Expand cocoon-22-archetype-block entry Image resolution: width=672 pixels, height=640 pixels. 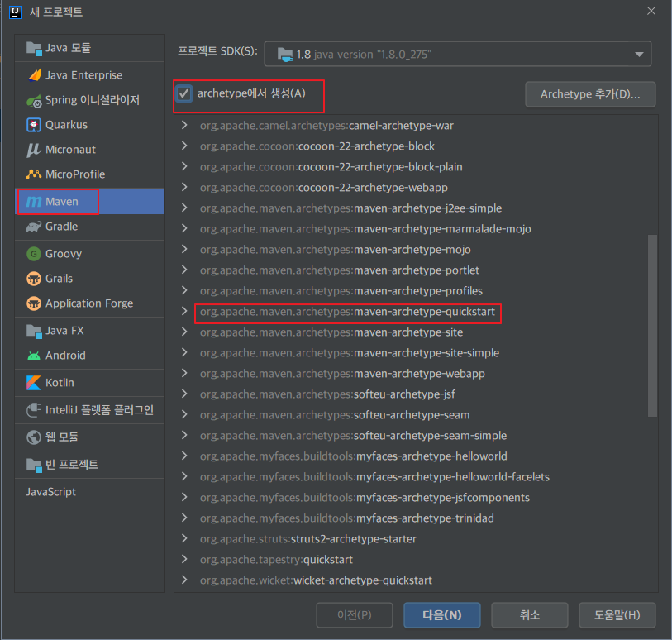(x=184, y=146)
